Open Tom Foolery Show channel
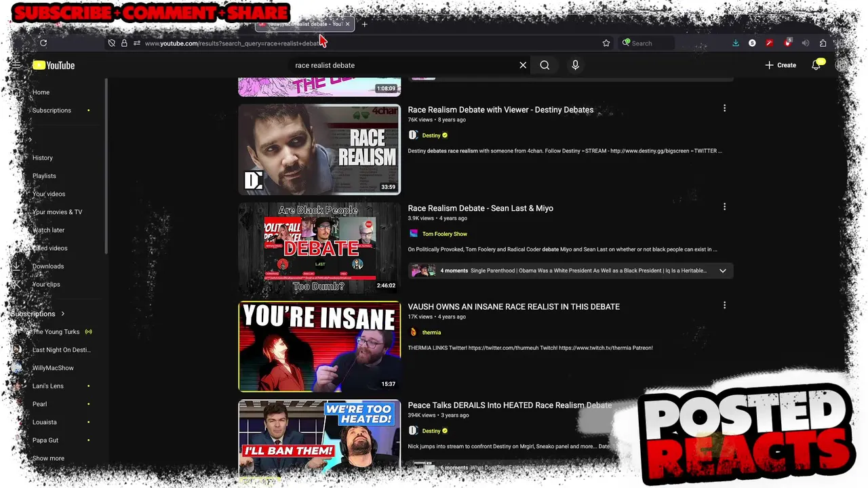868x488 pixels. pos(444,234)
